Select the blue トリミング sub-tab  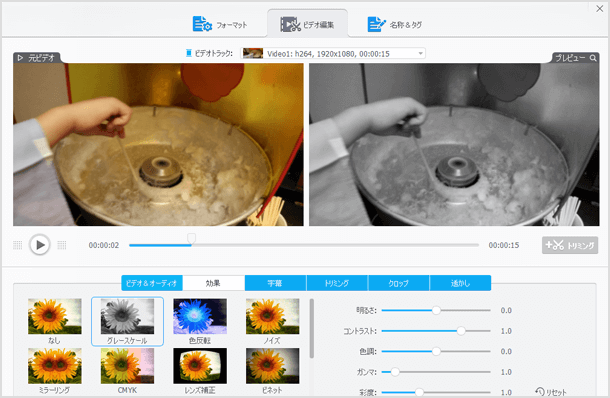click(x=337, y=283)
